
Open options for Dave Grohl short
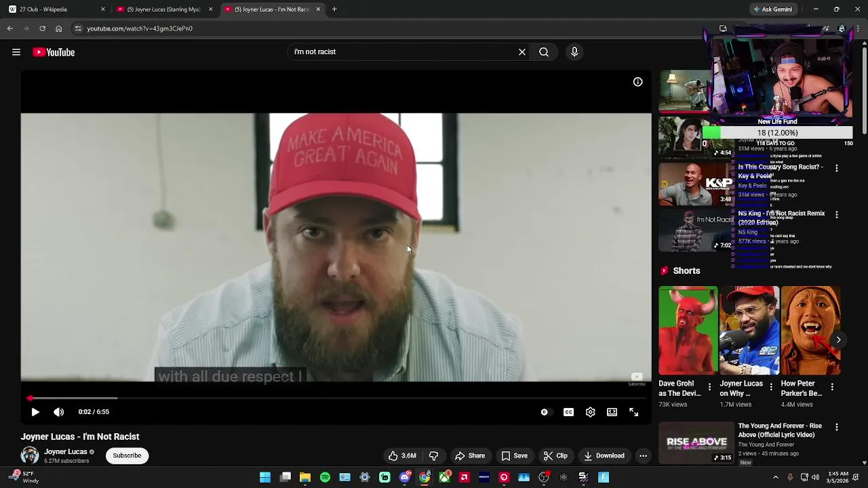click(710, 387)
